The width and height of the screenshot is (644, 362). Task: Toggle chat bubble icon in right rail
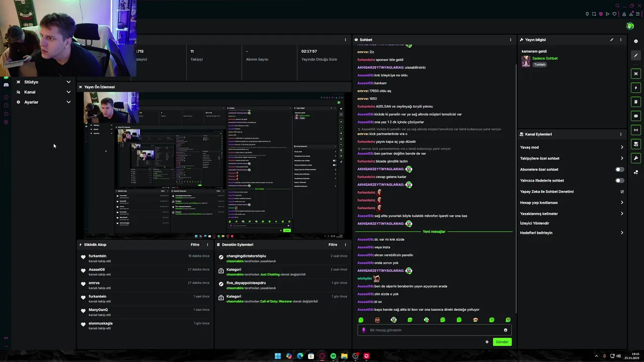[x=636, y=116]
